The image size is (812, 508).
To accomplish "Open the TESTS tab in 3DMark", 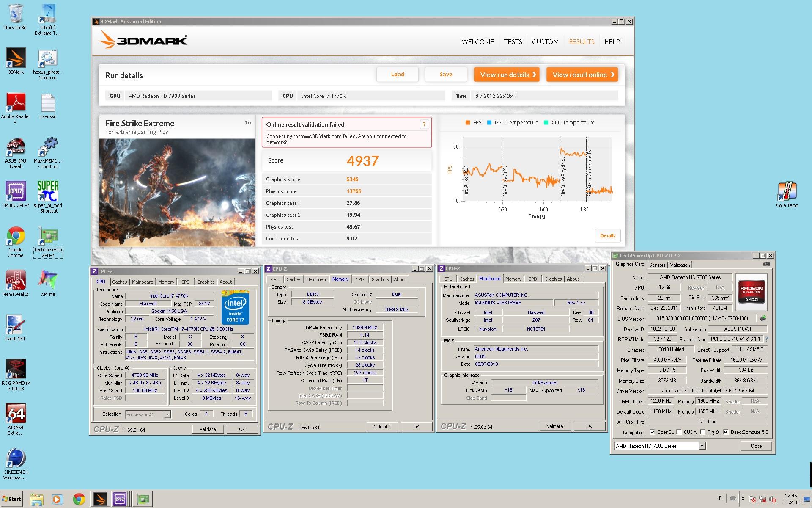I will (x=513, y=41).
